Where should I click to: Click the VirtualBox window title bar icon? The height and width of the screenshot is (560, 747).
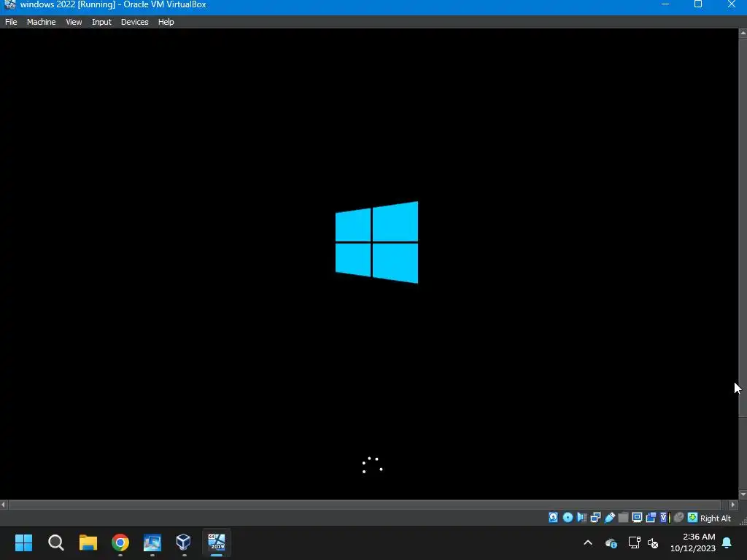coord(10,5)
